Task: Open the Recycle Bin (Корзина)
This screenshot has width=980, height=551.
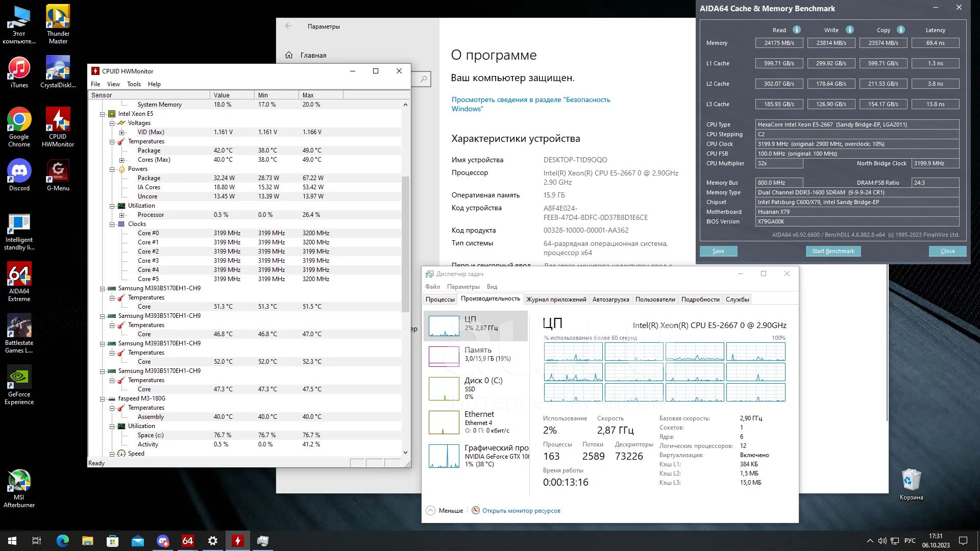Action: point(911,485)
